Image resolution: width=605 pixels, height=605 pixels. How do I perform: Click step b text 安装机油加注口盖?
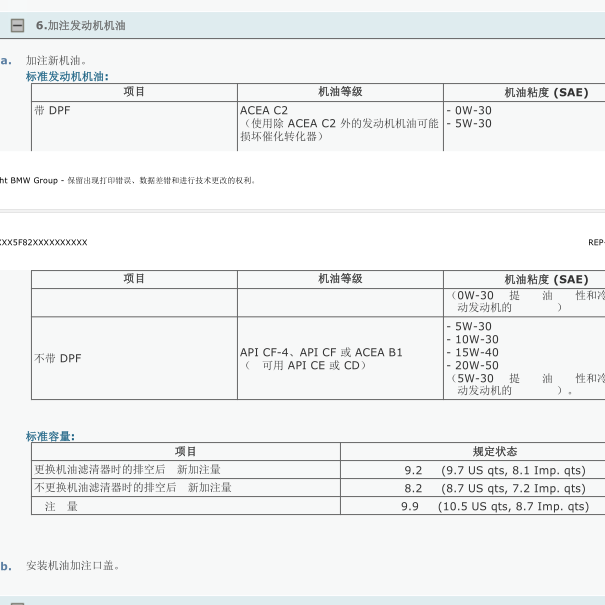(x=73, y=566)
